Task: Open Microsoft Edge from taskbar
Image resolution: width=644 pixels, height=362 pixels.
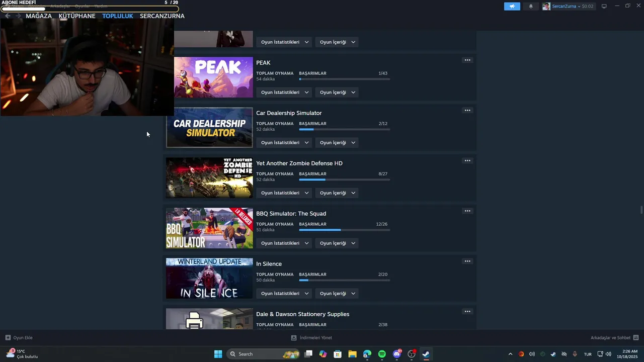Action: [x=367, y=354]
